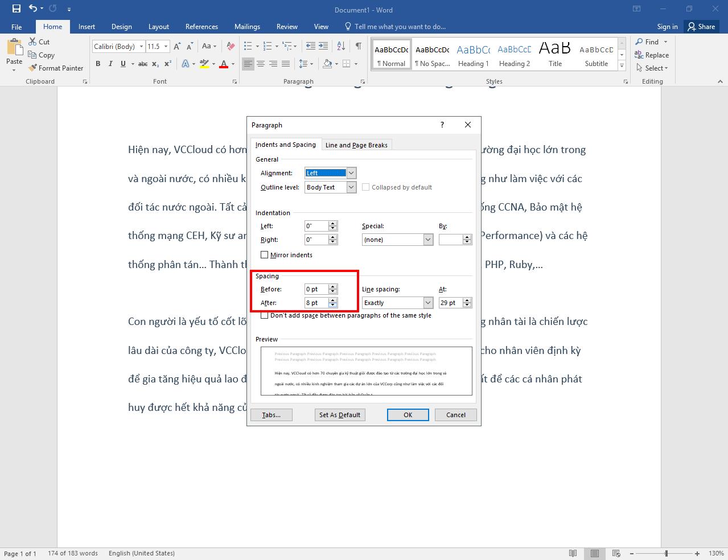728x560 pixels.
Task: Switch to Web Layout view in status bar
Action: click(x=615, y=553)
